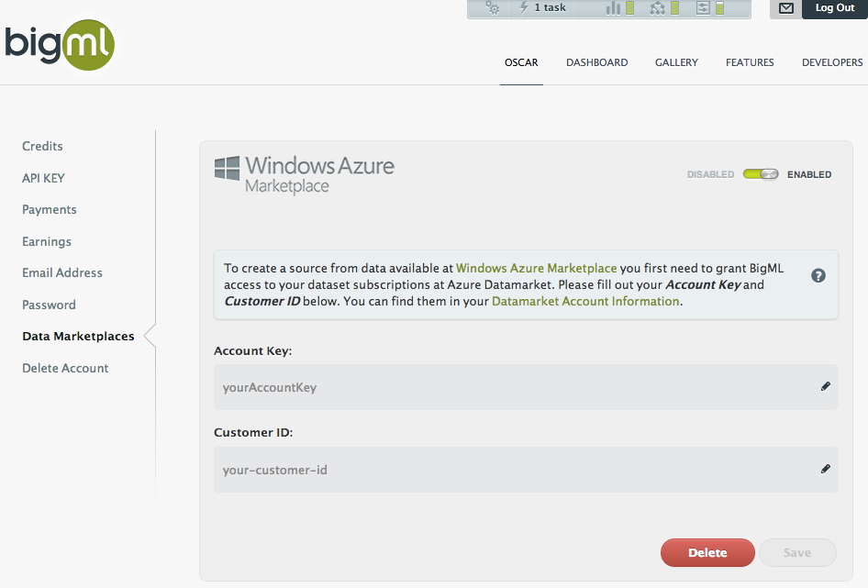
Task: Click the Log Out button
Action: (834, 8)
